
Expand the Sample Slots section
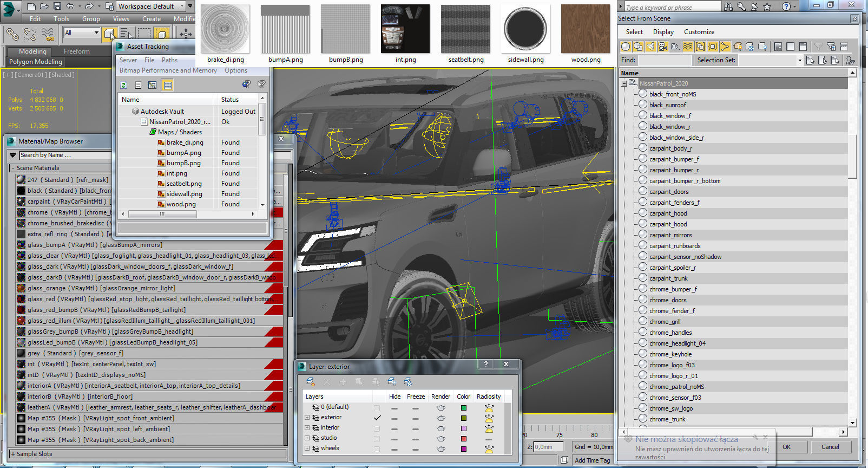pos(13,454)
